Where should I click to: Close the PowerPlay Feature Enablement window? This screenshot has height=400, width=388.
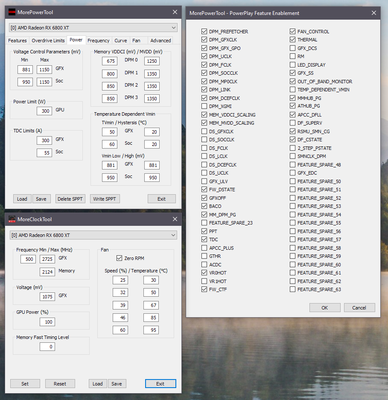(374, 13)
